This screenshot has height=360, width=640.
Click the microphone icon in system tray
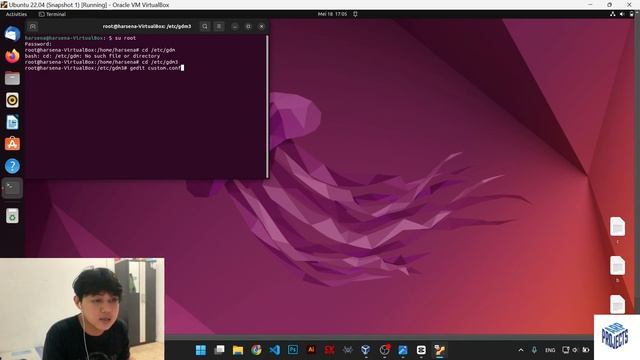pyautogui.click(x=534, y=350)
